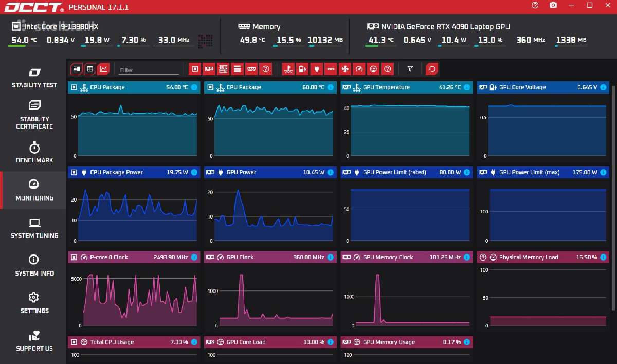Open the Benchmark section

tap(34, 153)
